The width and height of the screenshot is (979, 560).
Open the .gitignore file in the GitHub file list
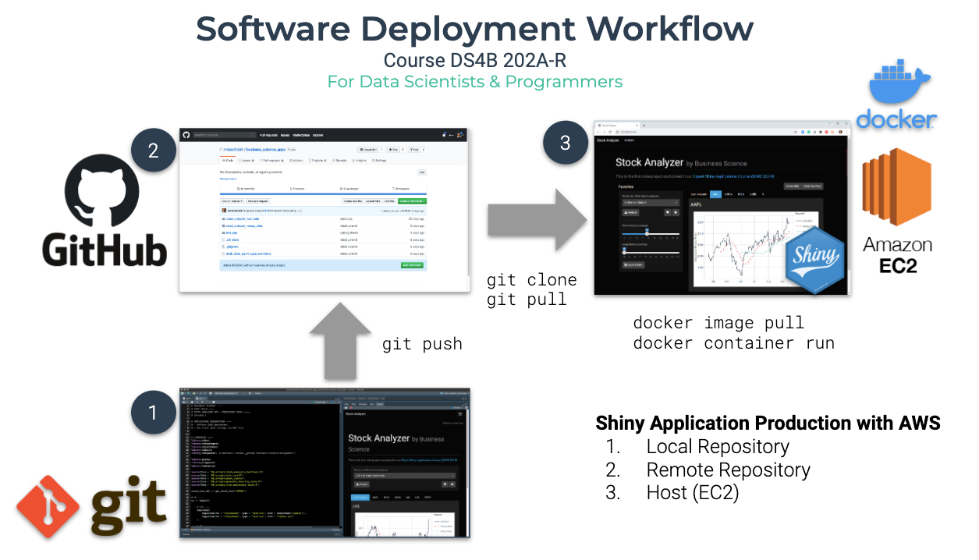pos(232,246)
